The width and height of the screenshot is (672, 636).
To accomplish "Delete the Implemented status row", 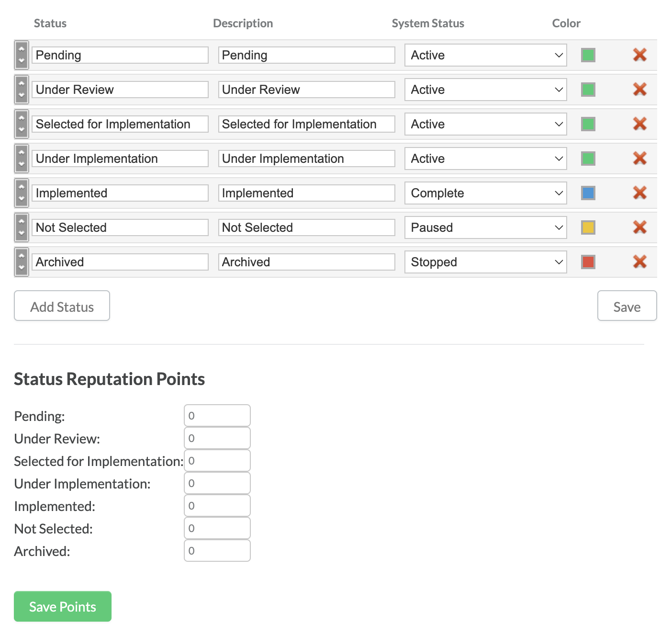I will point(639,193).
